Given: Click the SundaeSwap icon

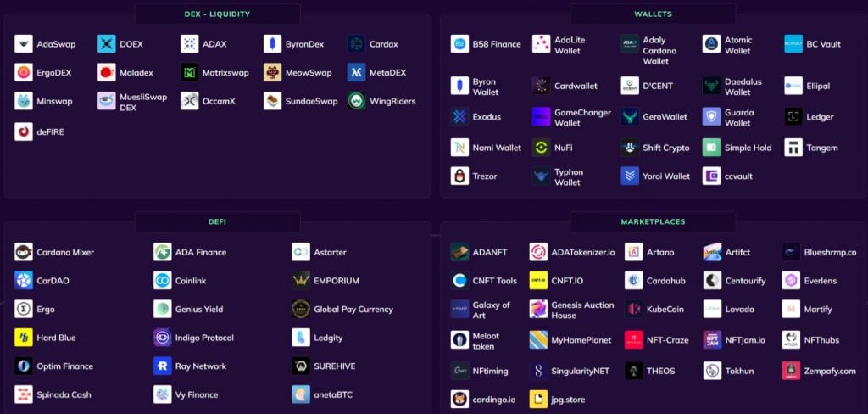Looking at the screenshot, I should tap(273, 101).
